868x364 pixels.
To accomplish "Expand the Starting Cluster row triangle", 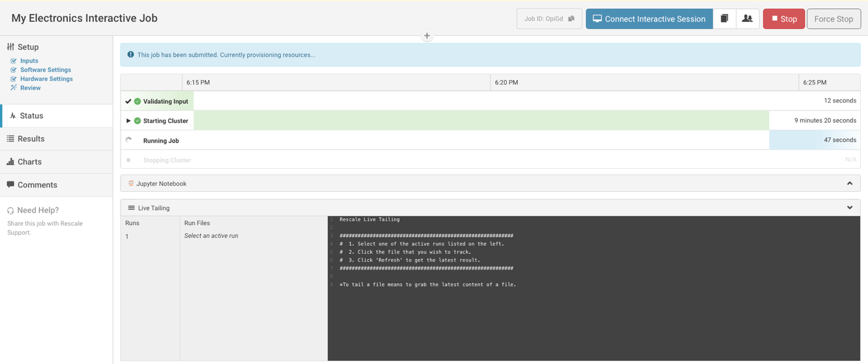I will (129, 121).
